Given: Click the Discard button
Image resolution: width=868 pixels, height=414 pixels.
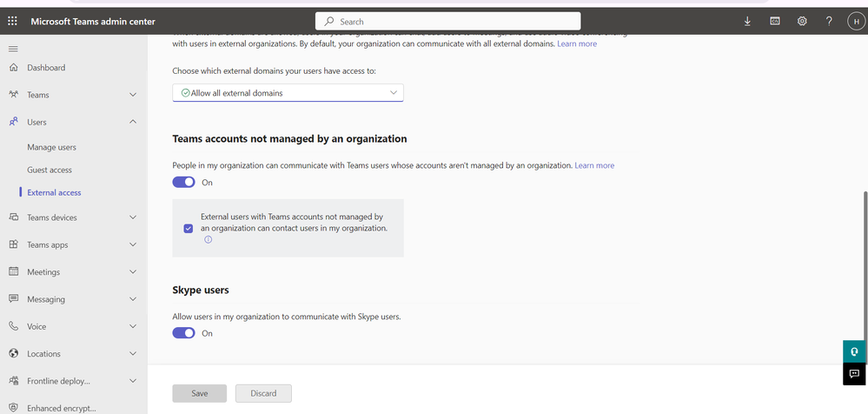Looking at the screenshot, I should coord(263,393).
